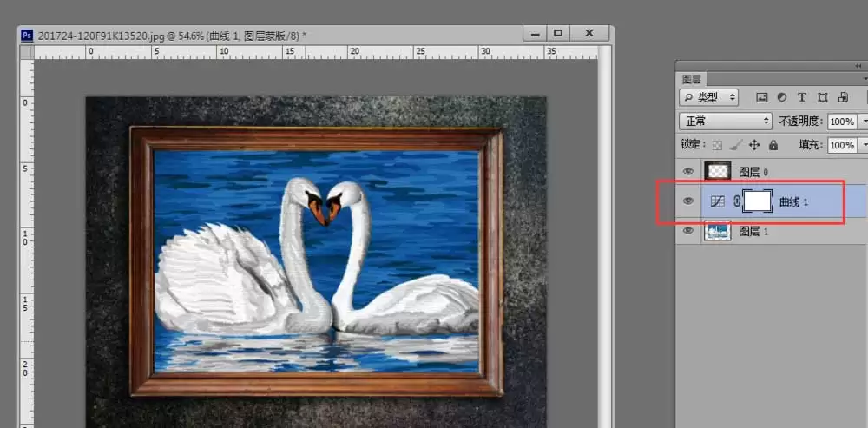
Task: Filter layers by pixel layer icon
Action: point(762,97)
